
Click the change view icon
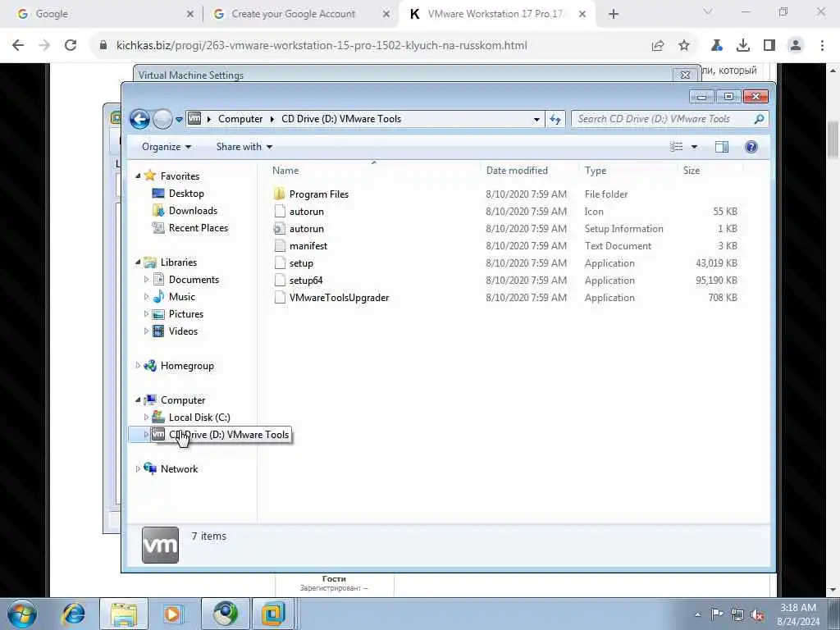(x=677, y=147)
